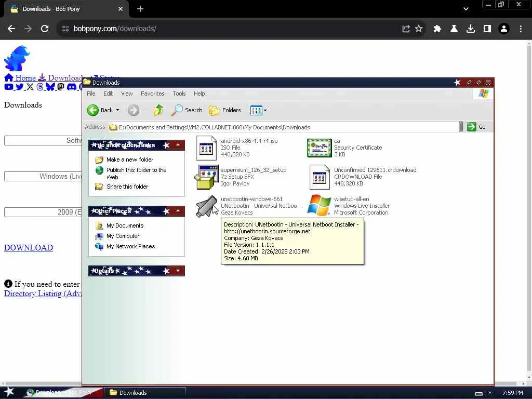
Task: Click the taskbar clock showing 7:59 PM
Action: click(x=513, y=393)
